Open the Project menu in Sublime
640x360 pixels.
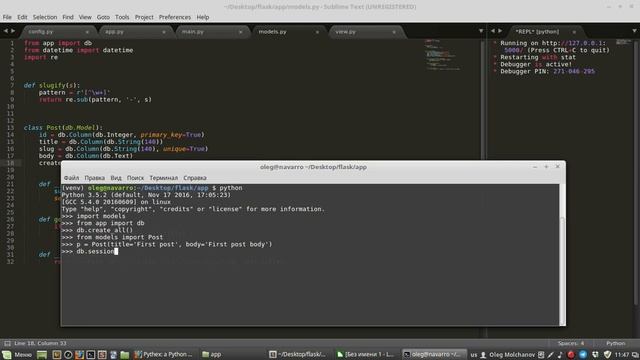click(x=144, y=17)
